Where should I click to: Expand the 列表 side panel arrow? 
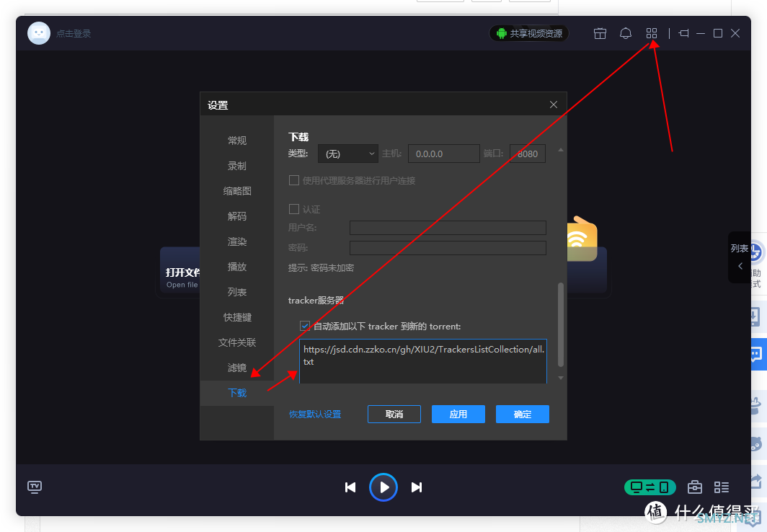coord(740,266)
